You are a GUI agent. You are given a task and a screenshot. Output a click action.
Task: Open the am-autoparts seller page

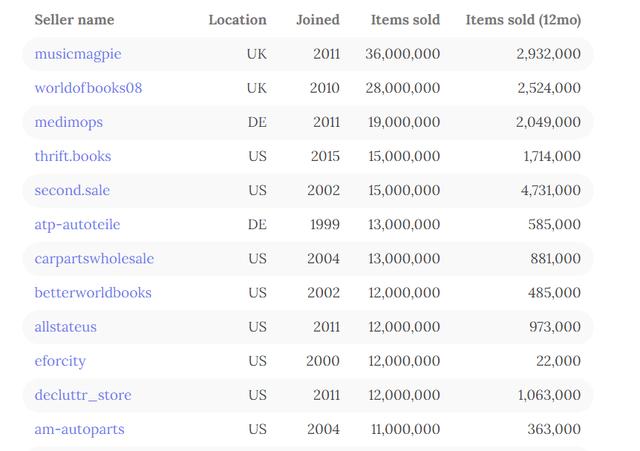pyautogui.click(x=80, y=429)
